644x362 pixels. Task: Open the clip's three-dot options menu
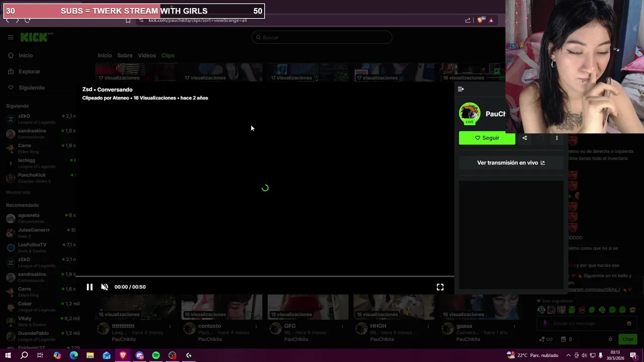click(x=556, y=138)
